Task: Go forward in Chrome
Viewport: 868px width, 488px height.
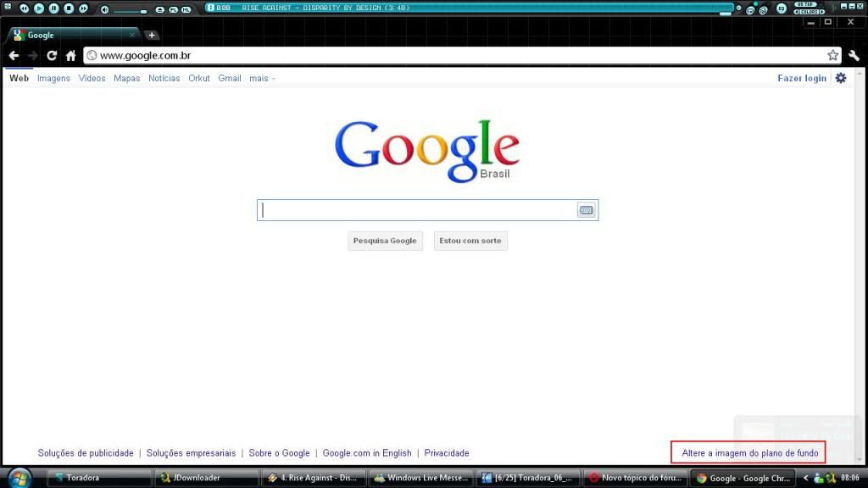Action: [33, 55]
